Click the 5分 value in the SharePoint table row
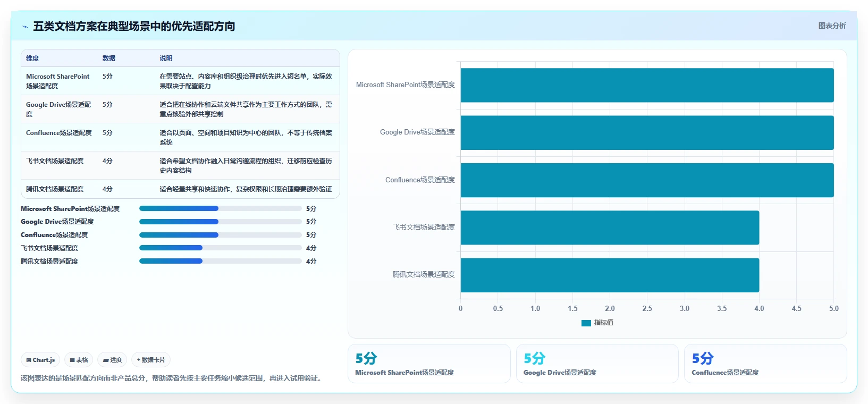The width and height of the screenshot is (868, 404). (107, 77)
